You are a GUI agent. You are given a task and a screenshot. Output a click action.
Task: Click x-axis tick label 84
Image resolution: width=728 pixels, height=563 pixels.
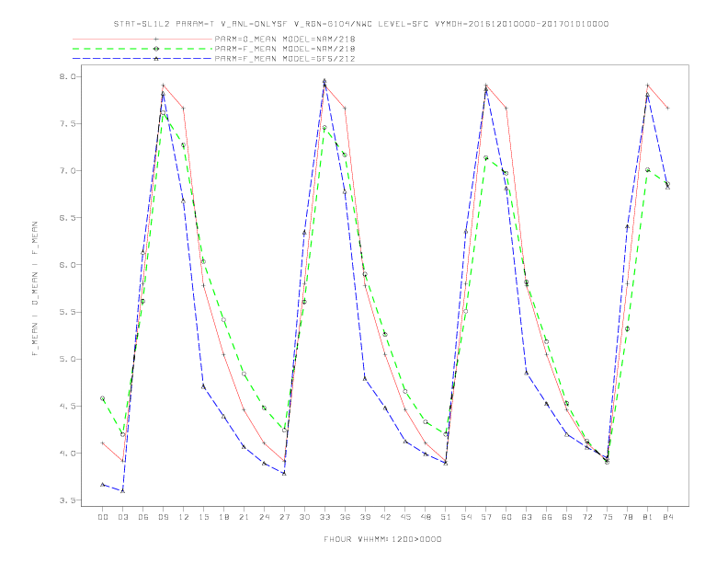[x=668, y=517]
